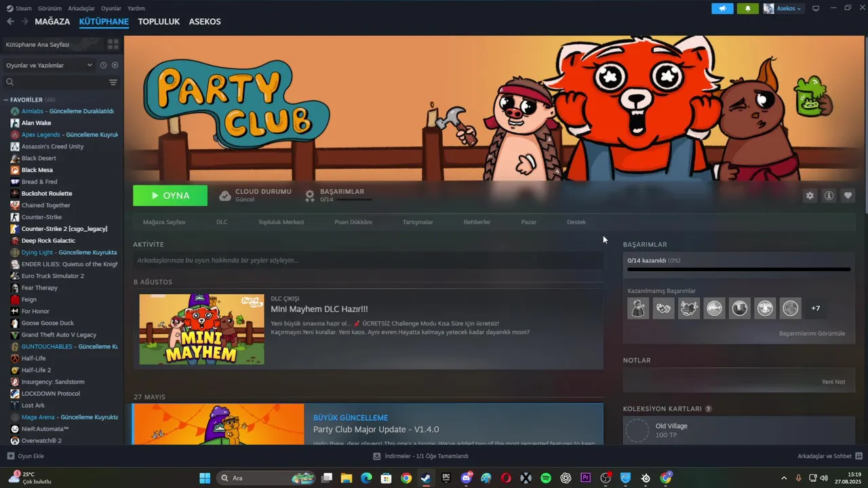Open Epic Games Launcher from the taskbar
Image resolution: width=868 pixels, height=488 pixels.
[x=446, y=478]
